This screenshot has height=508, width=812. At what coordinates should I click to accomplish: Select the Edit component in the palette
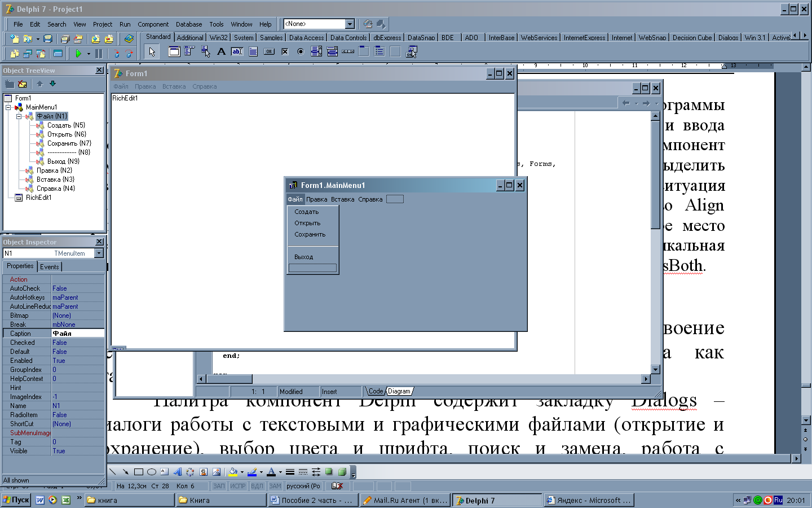[x=237, y=52]
